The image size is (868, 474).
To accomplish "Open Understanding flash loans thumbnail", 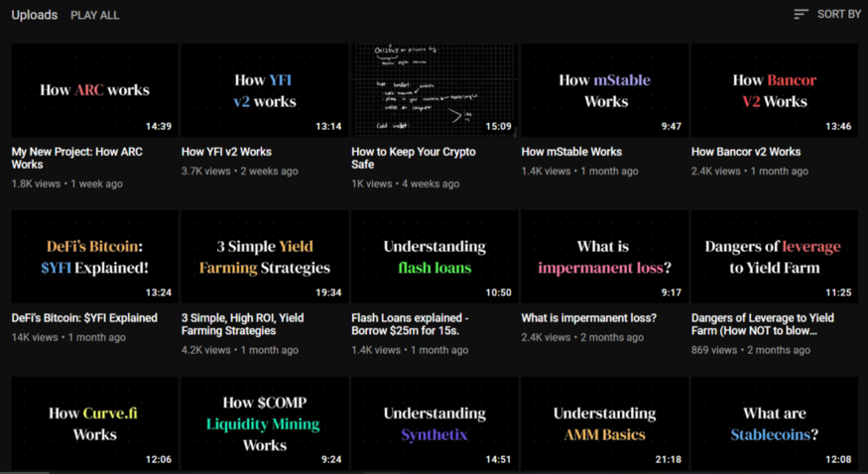I will point(434,257).
